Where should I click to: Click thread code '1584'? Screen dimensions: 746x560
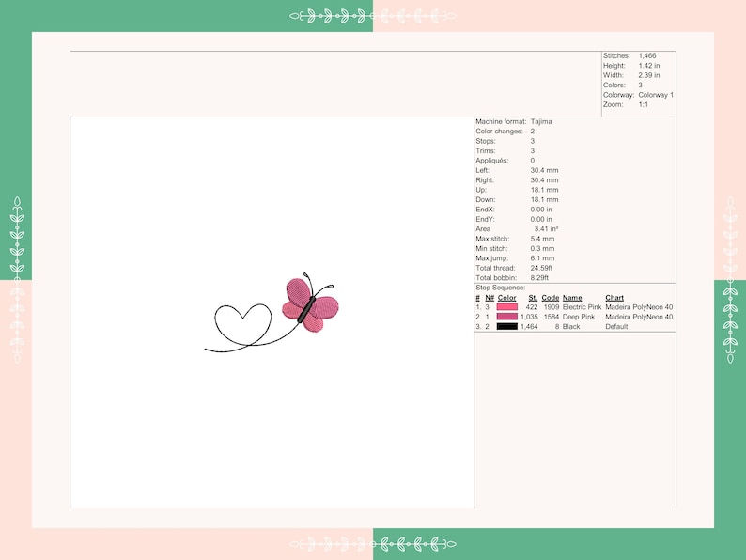click(x=552, y=317)
